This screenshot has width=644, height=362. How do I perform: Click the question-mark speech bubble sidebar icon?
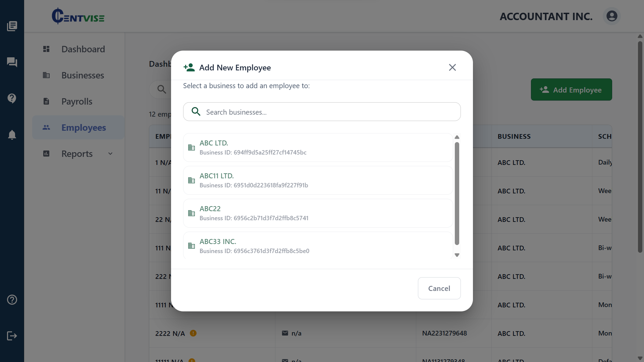point(12,99)
